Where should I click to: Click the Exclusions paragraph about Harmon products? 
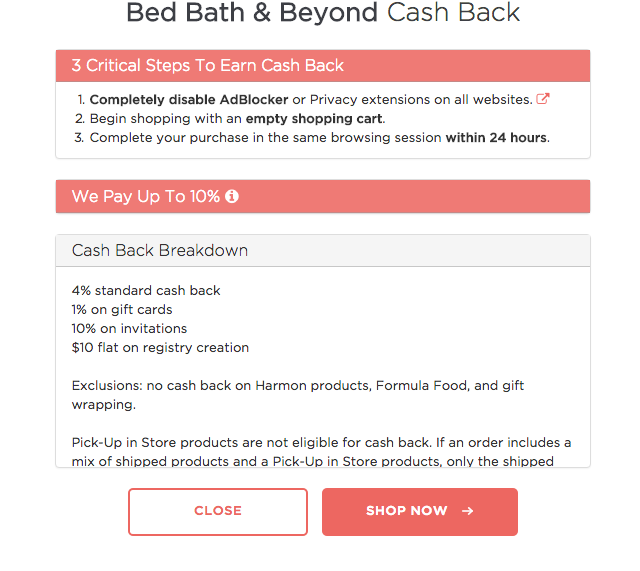click(298, 395)
